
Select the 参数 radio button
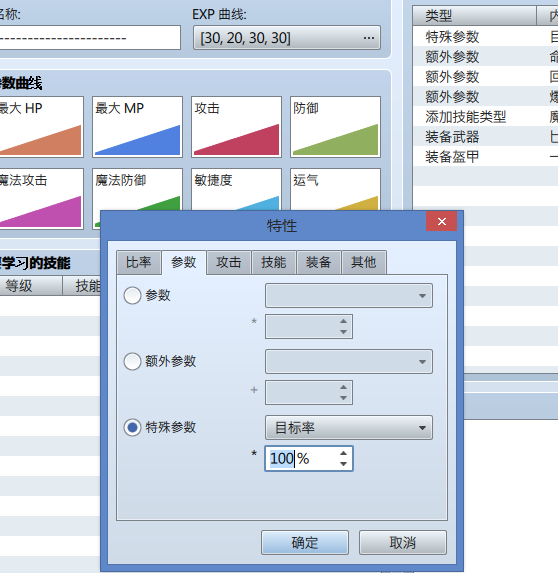[x=132, y=295]
